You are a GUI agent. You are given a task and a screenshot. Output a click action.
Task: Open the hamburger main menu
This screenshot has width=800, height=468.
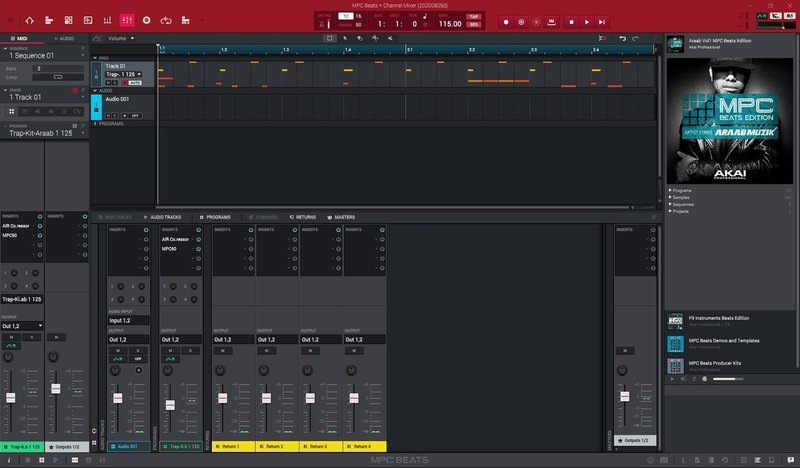coord(11,20)
